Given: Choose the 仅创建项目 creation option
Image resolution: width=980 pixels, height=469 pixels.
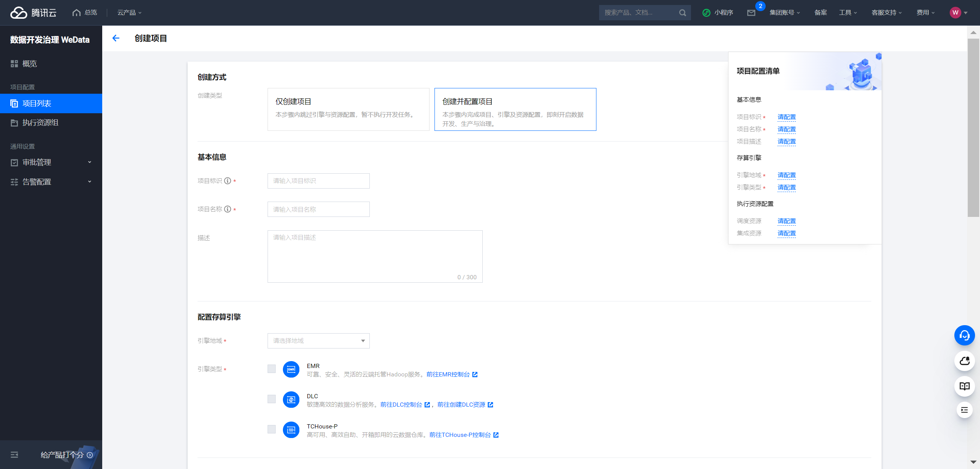Looking at the screenshot, I should pos(348,109).
